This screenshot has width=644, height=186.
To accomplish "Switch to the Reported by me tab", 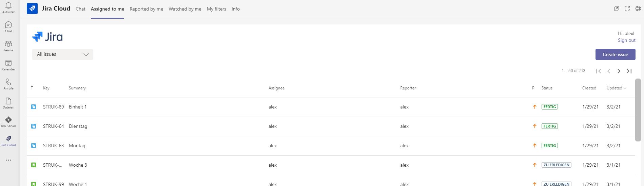I will 147,9.
